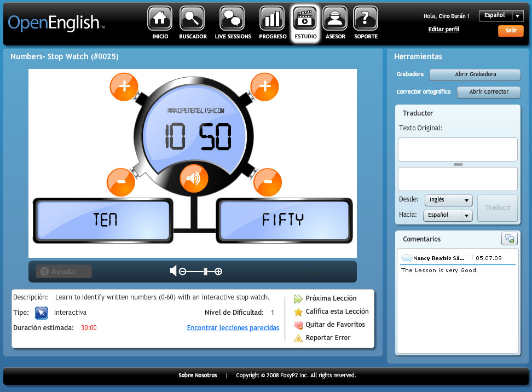Open the Estudio clapperboard icon

(305, 18)
